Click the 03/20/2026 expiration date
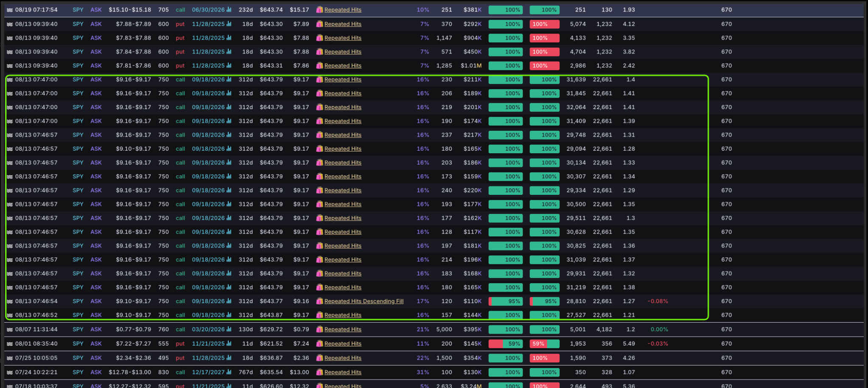The width and height of the screenshot is (868, 388). [208, 329]
